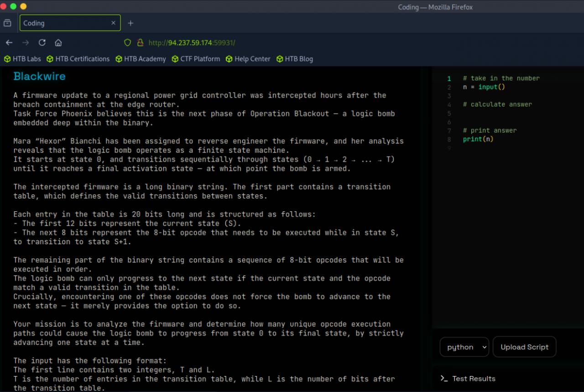Click the macOS yellow minimize button
Image resolution: width=584 pixels, height=392 pixels.
coord(23,6)
